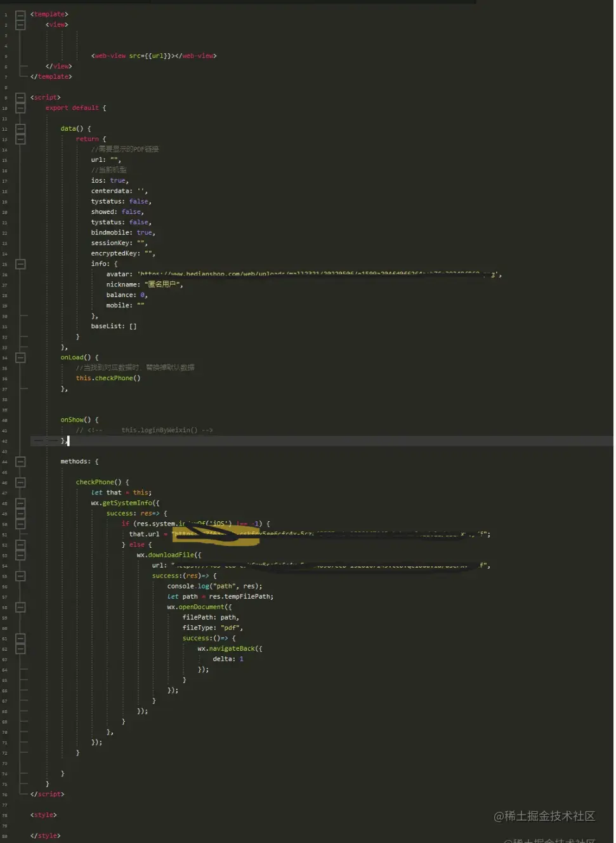Screen dimensions: 616x843
Task: Fold the success res callback on line 49
Action: click(x=20, y=514)
